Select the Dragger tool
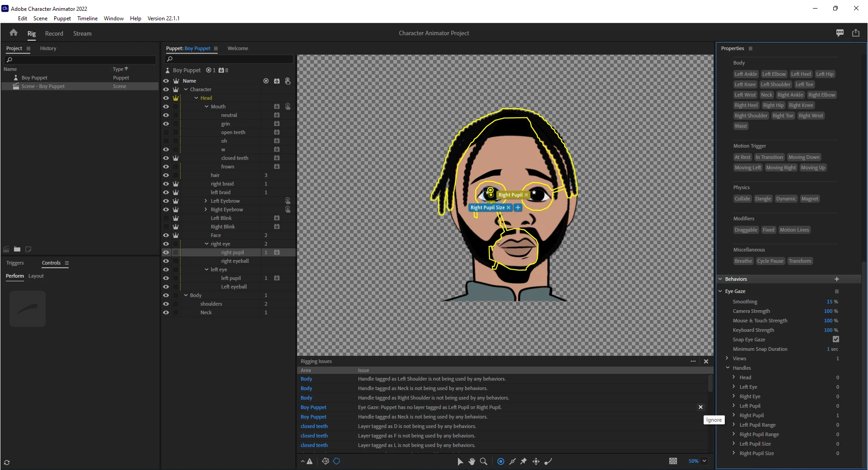Viewport: 868px width, 470px height. coord(536,461)
